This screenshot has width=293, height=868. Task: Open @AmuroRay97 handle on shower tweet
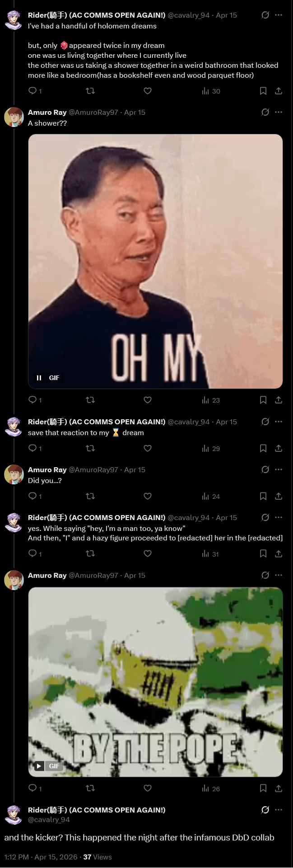pyautogui.click(x=93, y=112)
